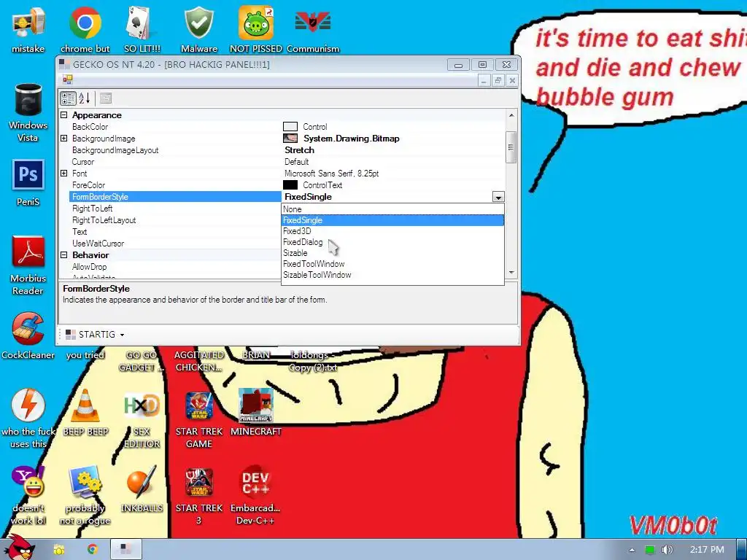Image resolution: width=747 pixels, height=560 pixels.
Task: Expand the BackgroundImage property
Action: (64, 138)
